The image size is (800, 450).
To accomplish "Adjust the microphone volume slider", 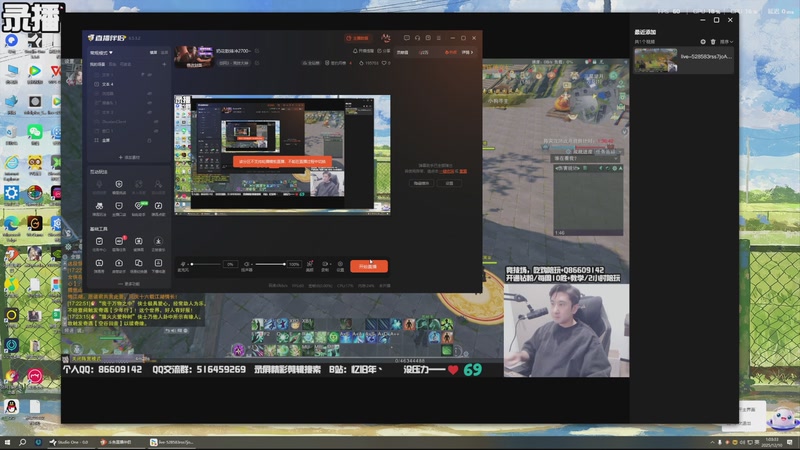I will point(206,264).
